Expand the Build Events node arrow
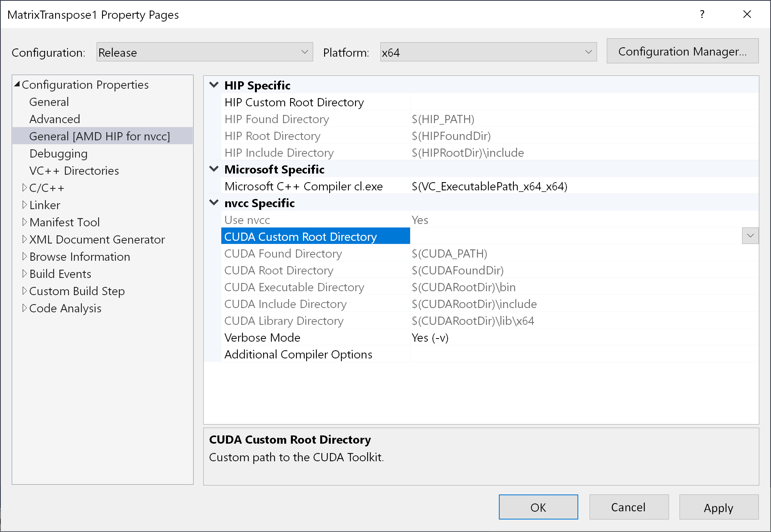The image size is (771, 532). tap(25, 274)
